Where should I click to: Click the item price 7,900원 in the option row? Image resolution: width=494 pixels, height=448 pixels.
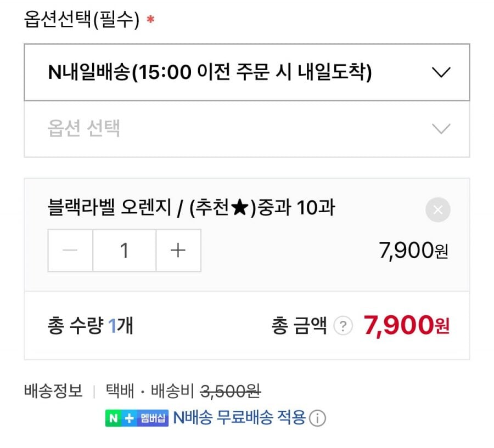click(414, 251)
